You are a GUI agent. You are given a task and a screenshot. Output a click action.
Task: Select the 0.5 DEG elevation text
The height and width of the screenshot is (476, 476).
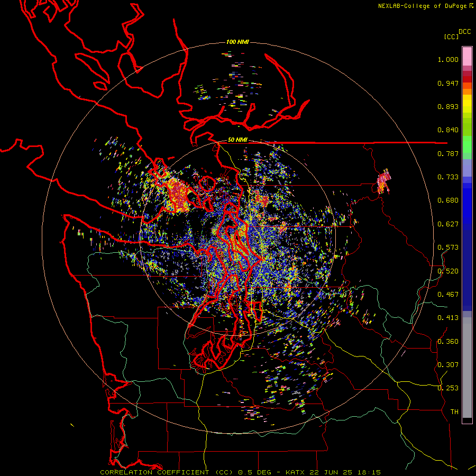pyautogui.click(x=255, y=472)
